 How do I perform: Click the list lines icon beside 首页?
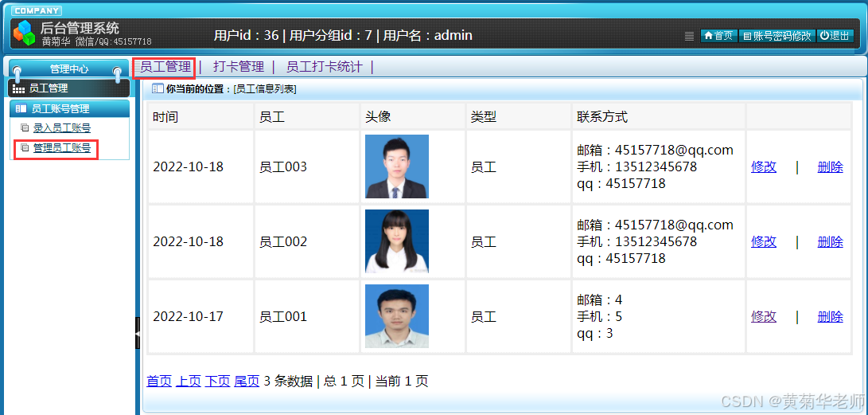(x=689, y=36)
